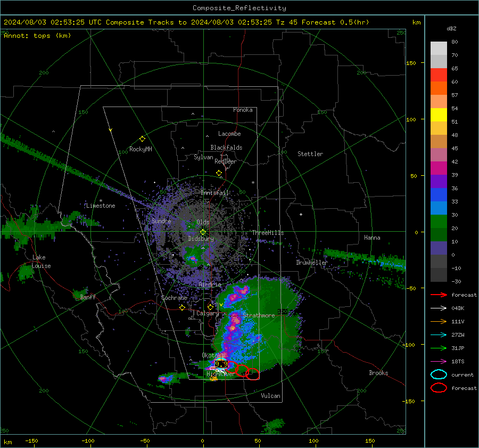The width and height of the screenshot is (479, 448).
Task: Click the Sylvan town label
Action: pyautogui.click(x=203, y=157)
